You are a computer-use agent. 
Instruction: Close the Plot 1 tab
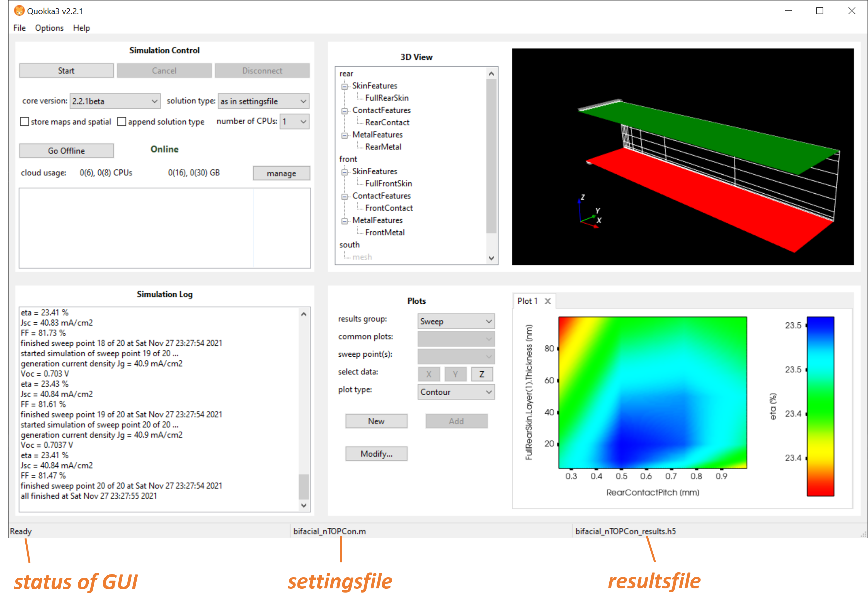pyautogui.click(x=547, y=301)
